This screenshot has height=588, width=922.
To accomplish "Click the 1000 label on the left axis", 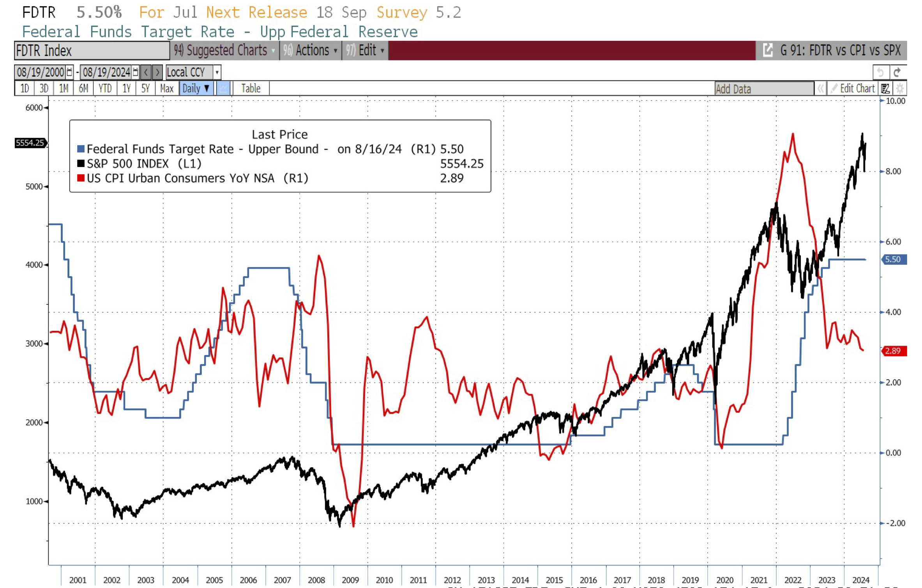I will click(34, 501).
